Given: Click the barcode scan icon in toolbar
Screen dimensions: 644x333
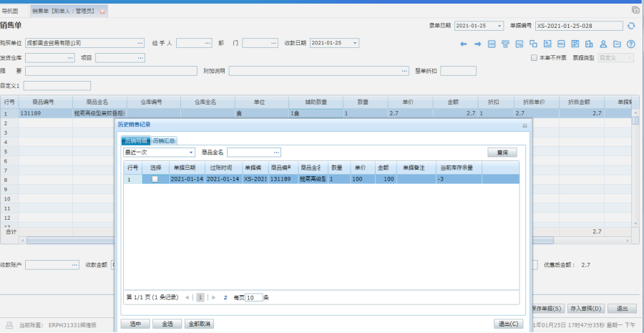Looking at the screenshot, I should 492,44.
